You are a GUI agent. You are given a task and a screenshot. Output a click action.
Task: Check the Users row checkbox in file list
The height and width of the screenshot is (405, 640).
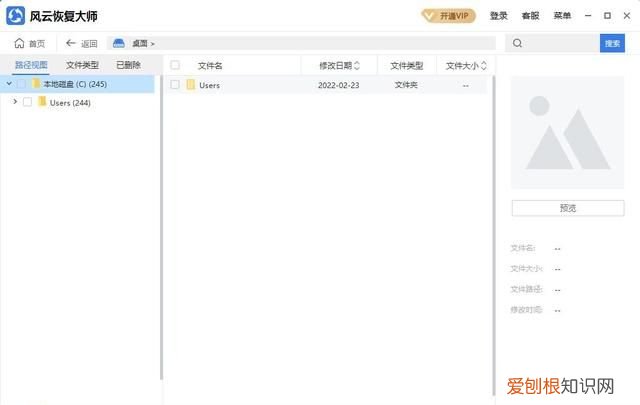tap(175, 85)
